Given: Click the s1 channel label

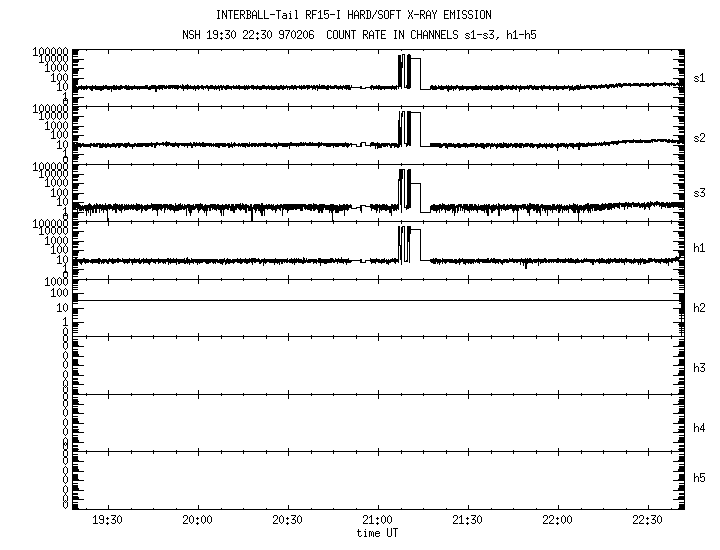Looking at the screenshot, I should pos(701,77).
